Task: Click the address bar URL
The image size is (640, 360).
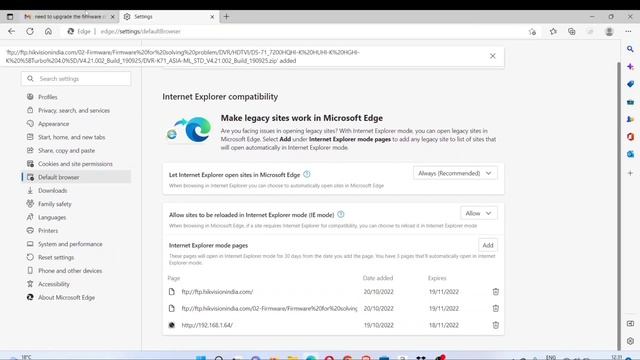Action: 140,31
